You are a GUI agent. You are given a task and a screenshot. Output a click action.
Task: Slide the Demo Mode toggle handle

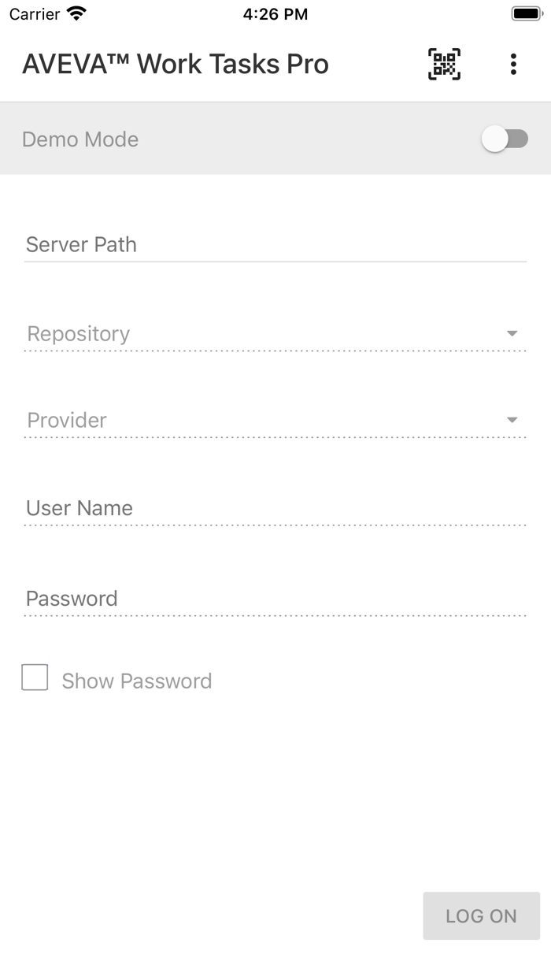494,139
